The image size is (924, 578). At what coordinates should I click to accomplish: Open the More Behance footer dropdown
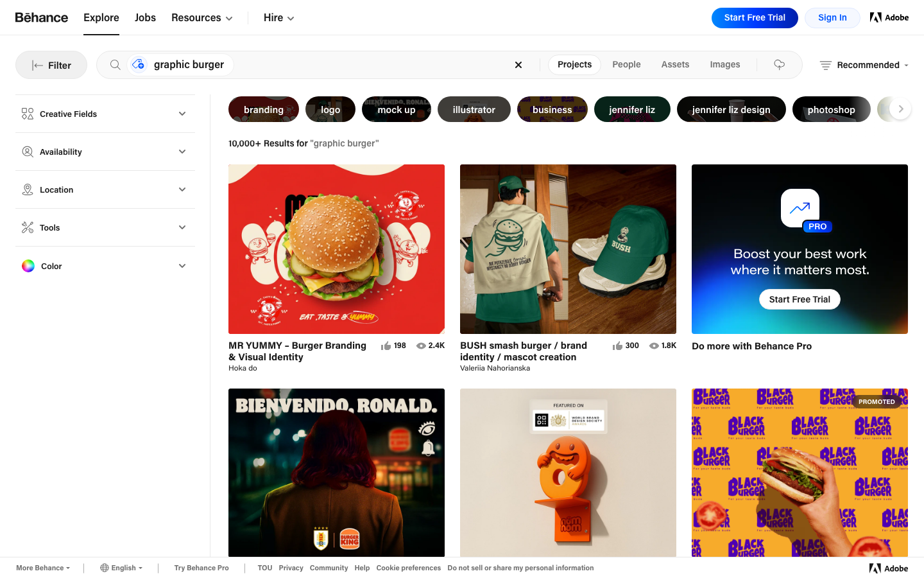(x=43, y=568)
